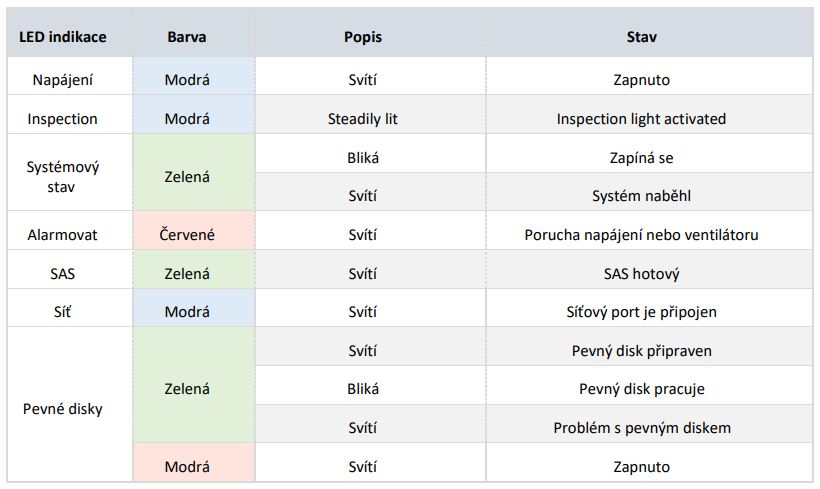This screenshot has height=489, width=820.
Task: Click the 'Stav' column header
Action: click(641, 37)
